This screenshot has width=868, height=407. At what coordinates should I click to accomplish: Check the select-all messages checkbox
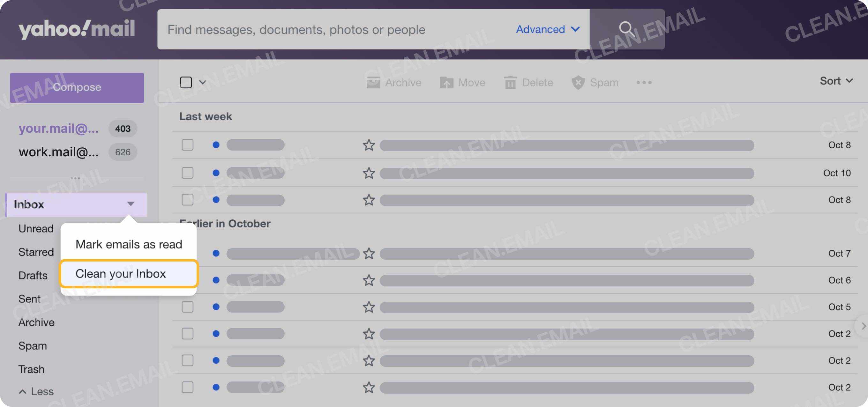pos(186,82)
